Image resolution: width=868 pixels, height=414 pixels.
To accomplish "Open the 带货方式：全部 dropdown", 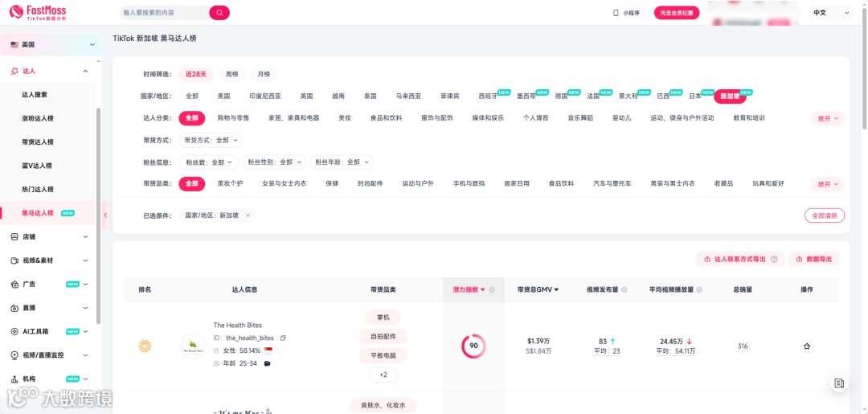I will pos(211,141).
